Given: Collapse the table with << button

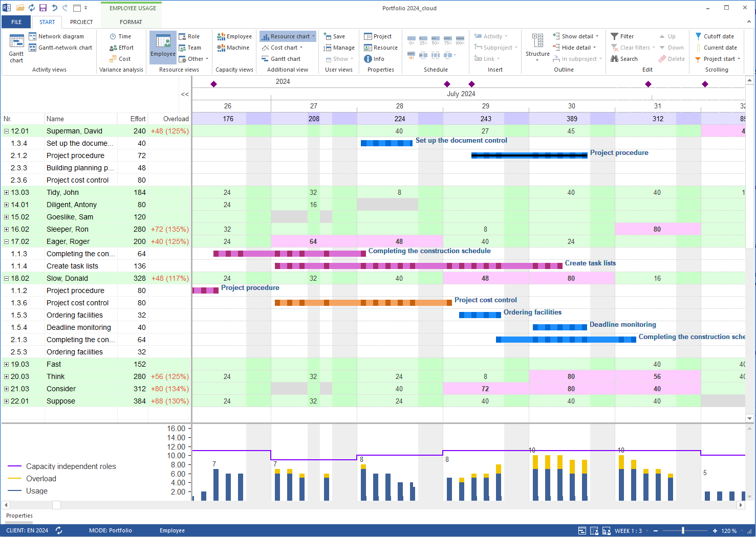Looking at the screenshot, I should [185, 94].
